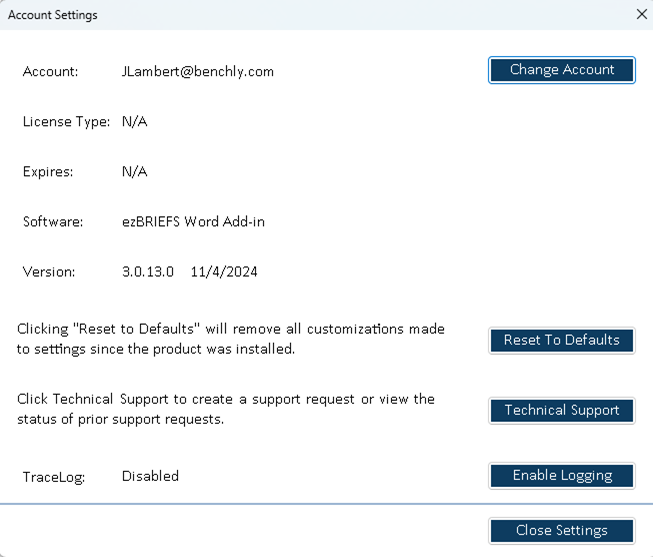The width and height of the screenshot is (653, 557).
Task: Click the JLambert@benchly.com account email
Action: [198, 72]
